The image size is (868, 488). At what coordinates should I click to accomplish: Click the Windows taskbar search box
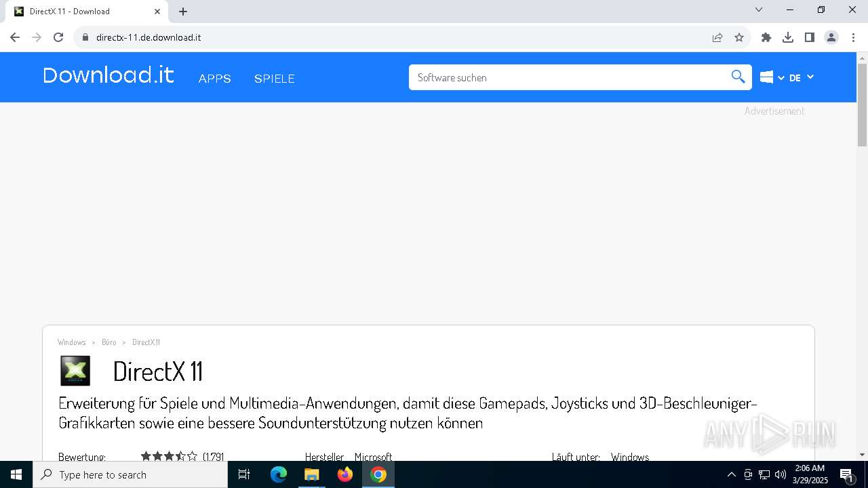point(130,474)
